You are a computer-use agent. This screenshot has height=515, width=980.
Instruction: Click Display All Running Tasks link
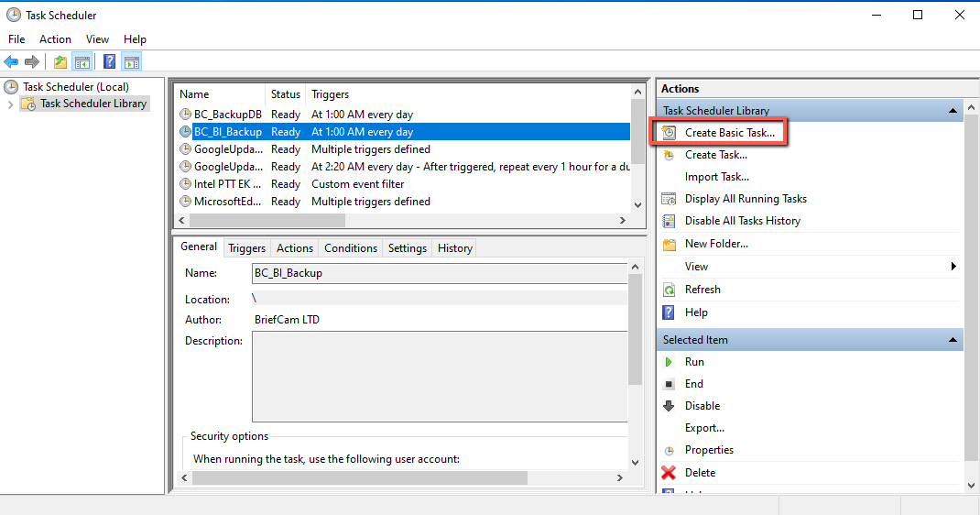[746, 199]
